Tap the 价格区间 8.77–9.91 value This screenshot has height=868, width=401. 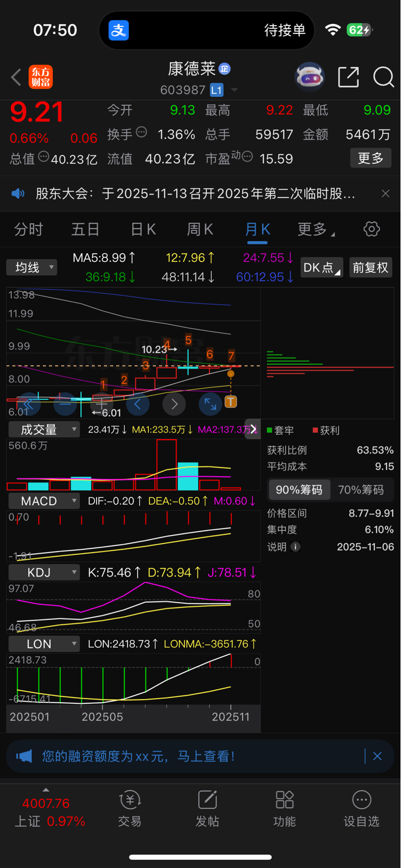[x=371, y=514]
